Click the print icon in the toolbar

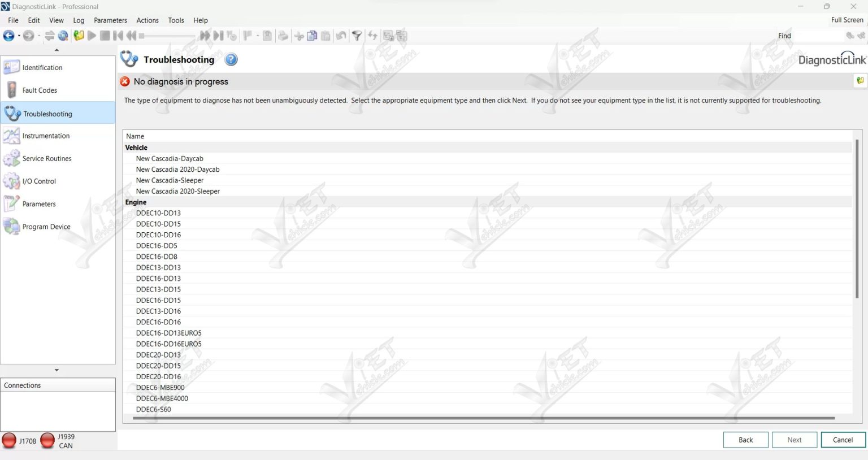point(283,36)
